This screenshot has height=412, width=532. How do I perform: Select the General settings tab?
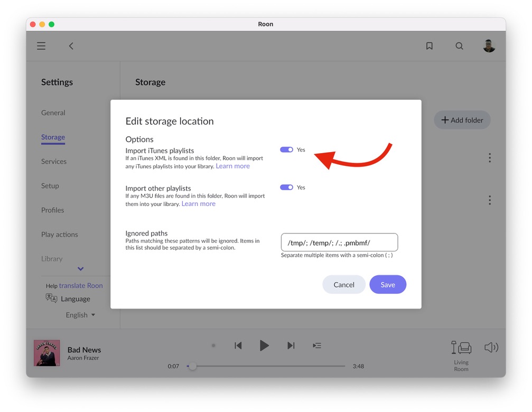coord(53,113)
